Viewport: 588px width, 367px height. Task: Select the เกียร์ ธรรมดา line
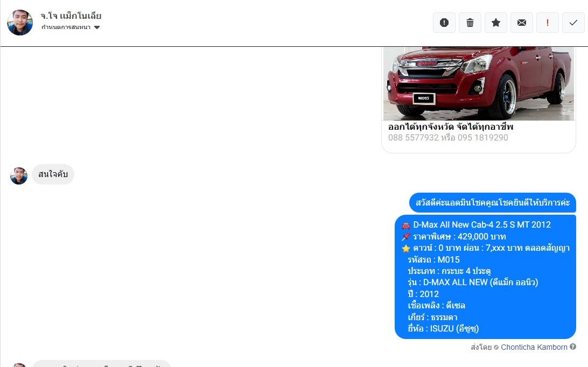point(432,317)
